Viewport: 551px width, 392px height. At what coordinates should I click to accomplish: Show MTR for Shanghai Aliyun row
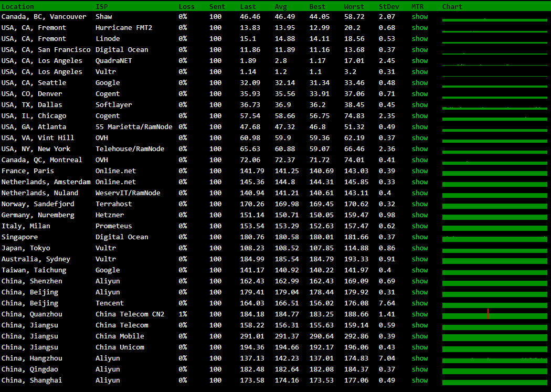[x=419, y=380]
